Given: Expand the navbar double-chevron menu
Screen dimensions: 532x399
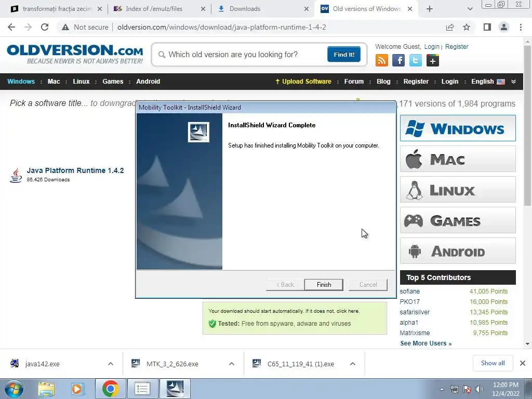Looking at the screenshot, I should point(513,82).
